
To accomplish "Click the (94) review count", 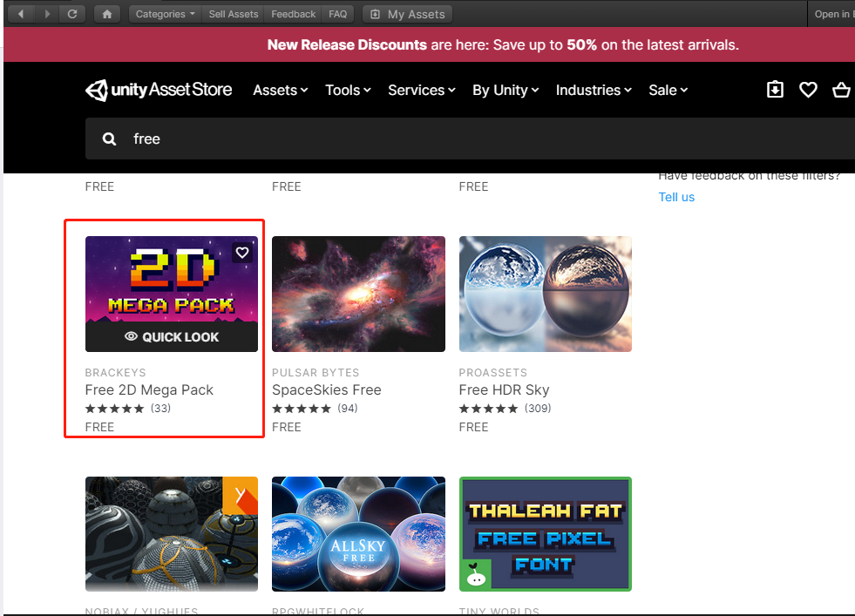I will pos(348,409).
